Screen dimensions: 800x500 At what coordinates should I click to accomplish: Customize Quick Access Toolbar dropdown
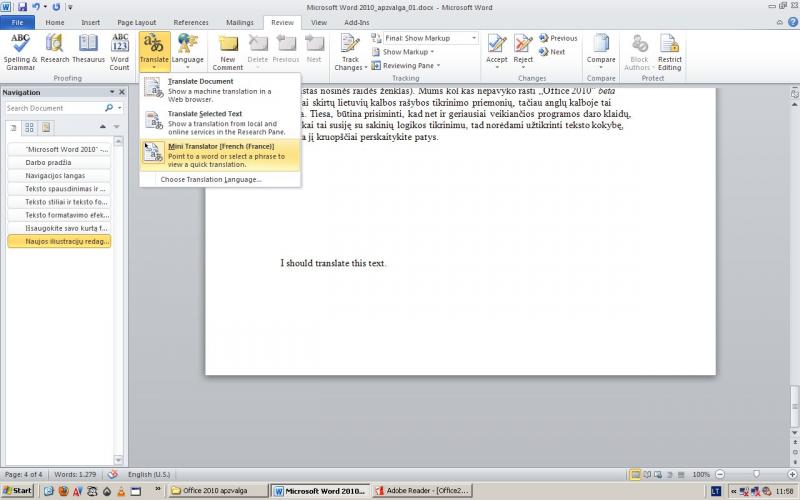(x=70, y=7)
